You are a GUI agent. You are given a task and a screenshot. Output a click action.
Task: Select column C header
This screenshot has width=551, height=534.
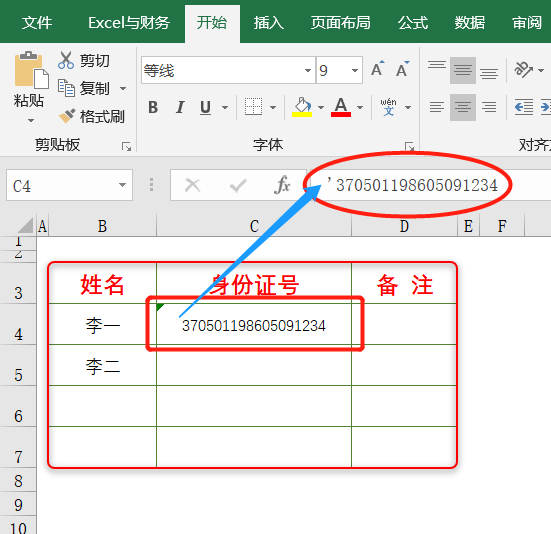(x=254, y=226)
